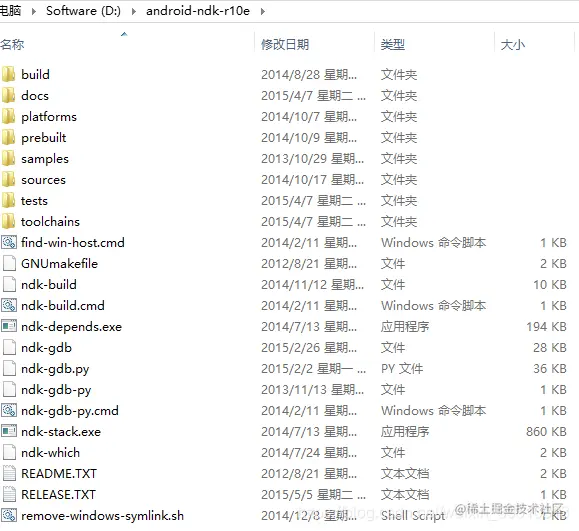The width and height of the screenshot is (579, 531).
Task: Click the 860 KB size value
Action: click(547, 431)
